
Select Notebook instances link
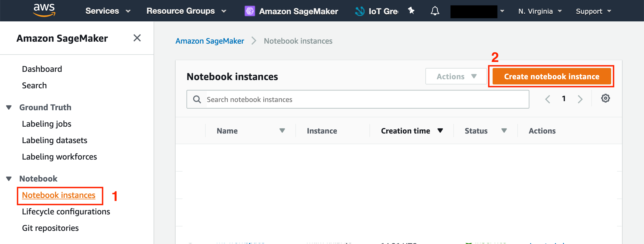59,195
